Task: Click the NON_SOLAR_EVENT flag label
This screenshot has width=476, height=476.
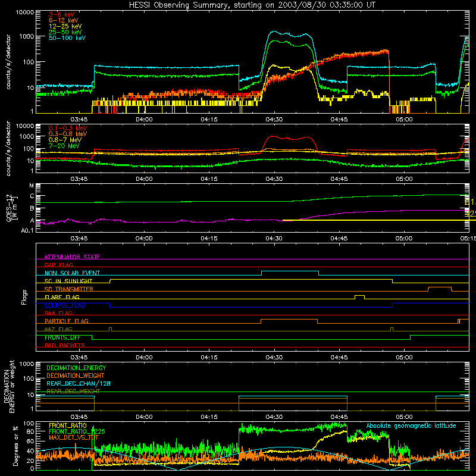Action: [72, 273]
